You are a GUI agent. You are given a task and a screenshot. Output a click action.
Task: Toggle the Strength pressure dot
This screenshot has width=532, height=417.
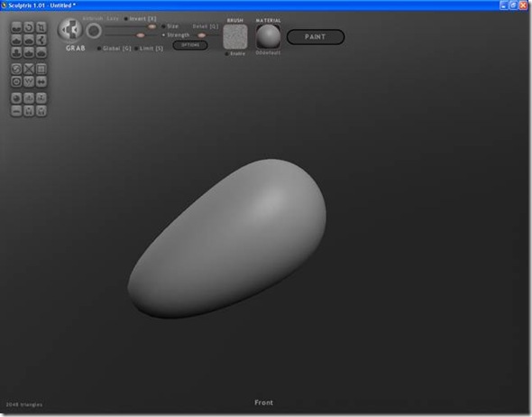[163, 35]
